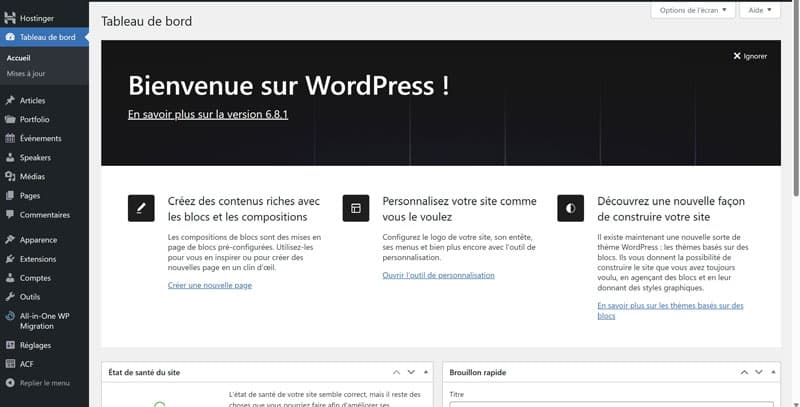Click the Hostinger logo icon

(10, 18)
